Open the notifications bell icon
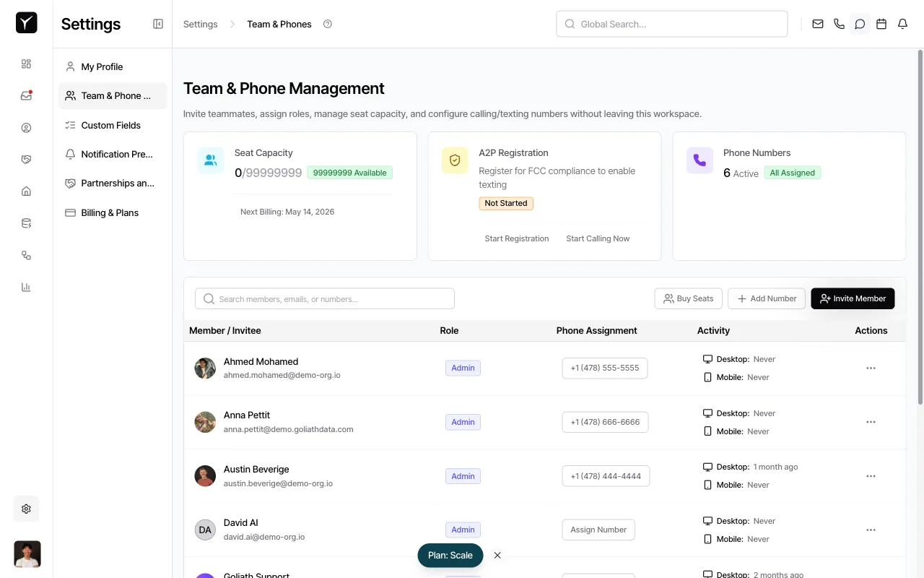The height and width of the screenshot is (578, 924). [902, 24]
